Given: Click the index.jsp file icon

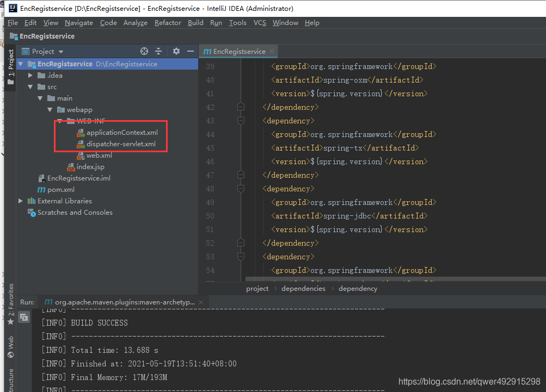Looking at the screenshot, I should pyautogui.click(x=71, y=167).
